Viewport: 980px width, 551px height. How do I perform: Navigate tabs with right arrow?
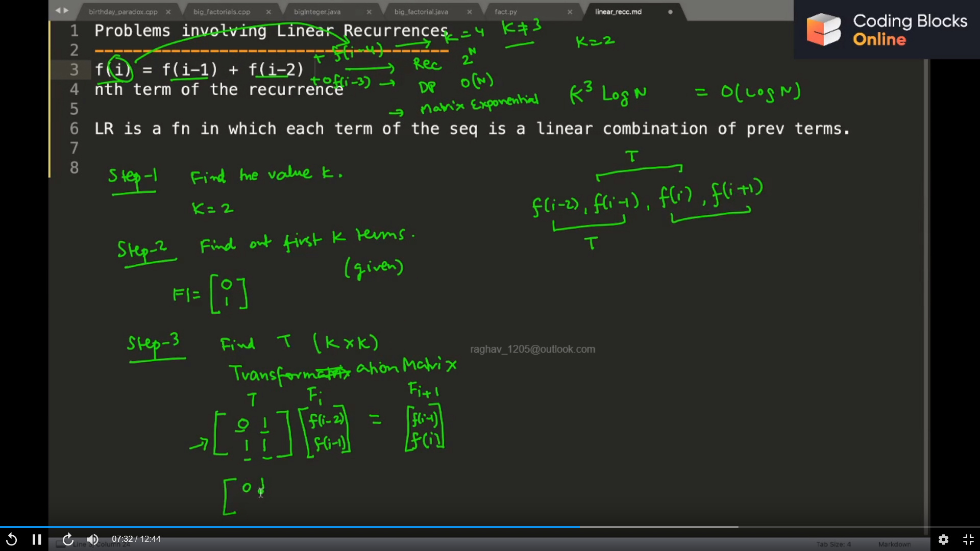pyautogui.click(x=66, y=11)
